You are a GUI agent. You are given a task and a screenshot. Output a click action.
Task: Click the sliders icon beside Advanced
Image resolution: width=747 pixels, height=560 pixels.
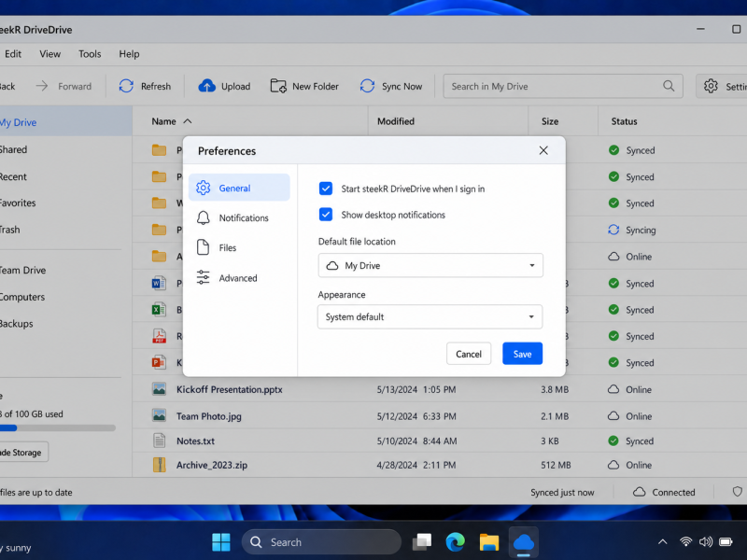204,277
